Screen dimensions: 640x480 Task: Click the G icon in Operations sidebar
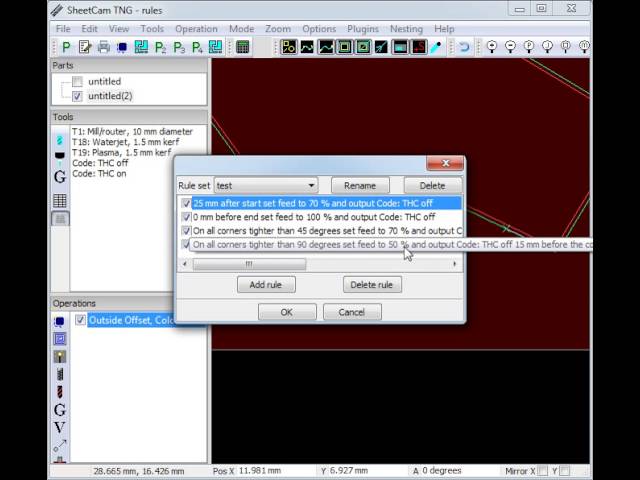point(60,410)
